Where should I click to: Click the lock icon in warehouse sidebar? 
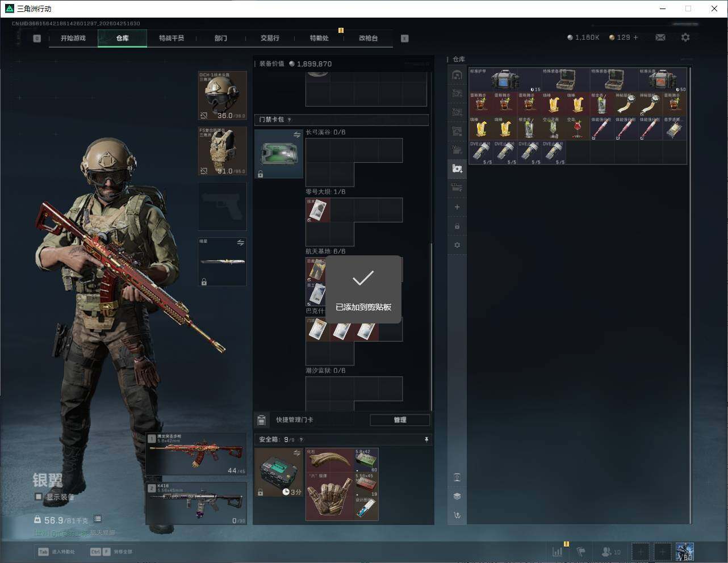(457, 226)
